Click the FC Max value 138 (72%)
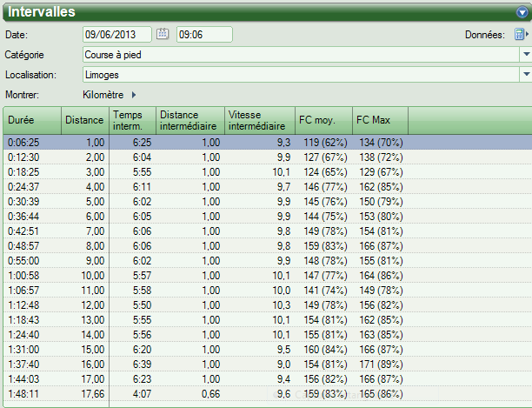This screenshot has height=408, width=532. tap(381, 157)
